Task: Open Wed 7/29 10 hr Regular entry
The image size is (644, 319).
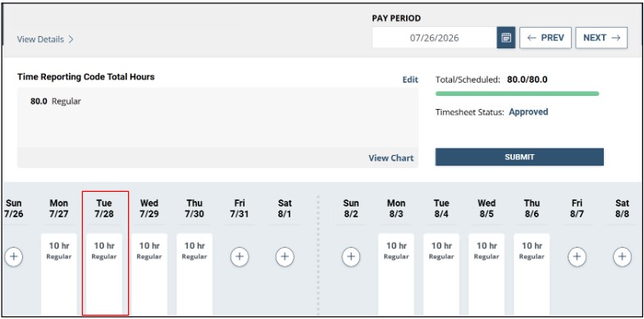Action: pyautogui.click(x=149, y=274)
